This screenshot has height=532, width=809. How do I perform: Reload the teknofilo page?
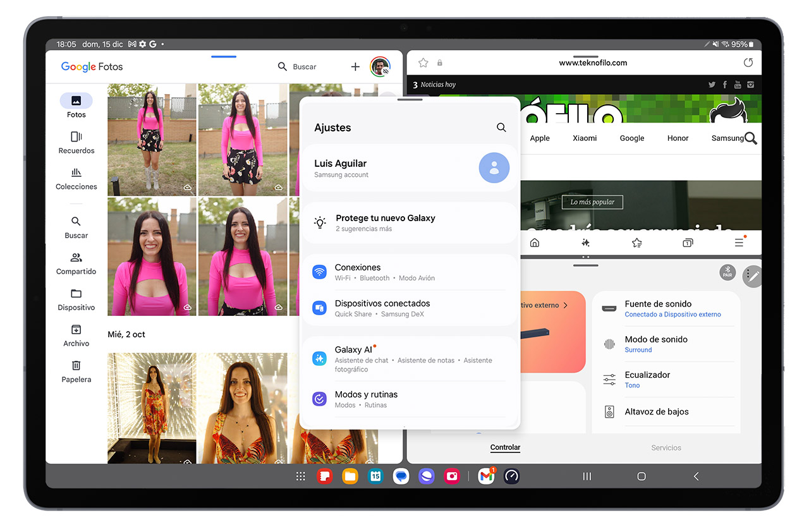pos(748,63)
